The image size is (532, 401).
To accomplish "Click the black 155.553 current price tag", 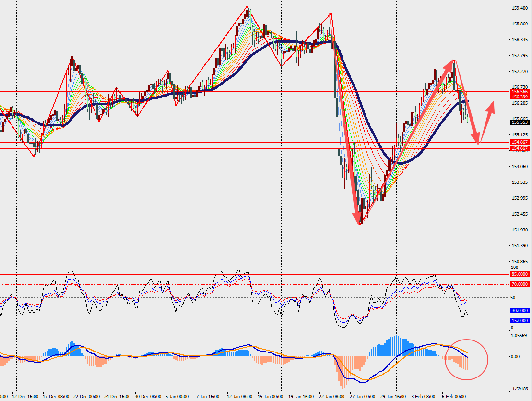I will (x=520, y=122).
